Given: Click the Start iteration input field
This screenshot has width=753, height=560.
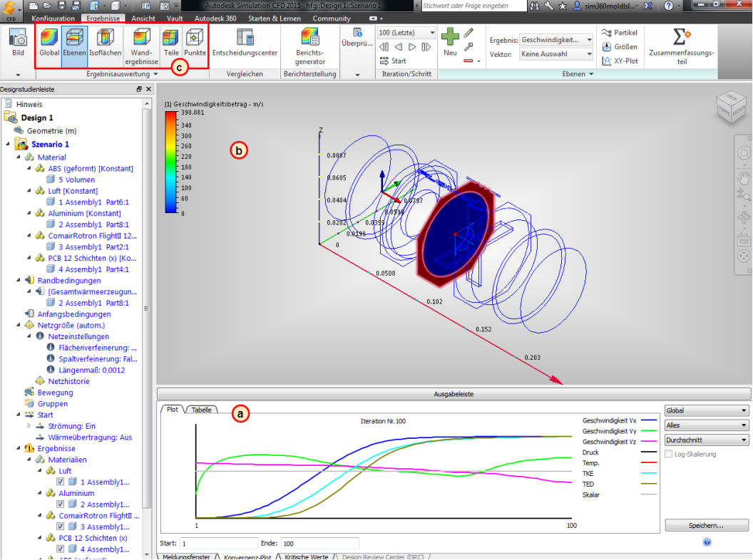Looking at the screenshot, I should [218, 543].
